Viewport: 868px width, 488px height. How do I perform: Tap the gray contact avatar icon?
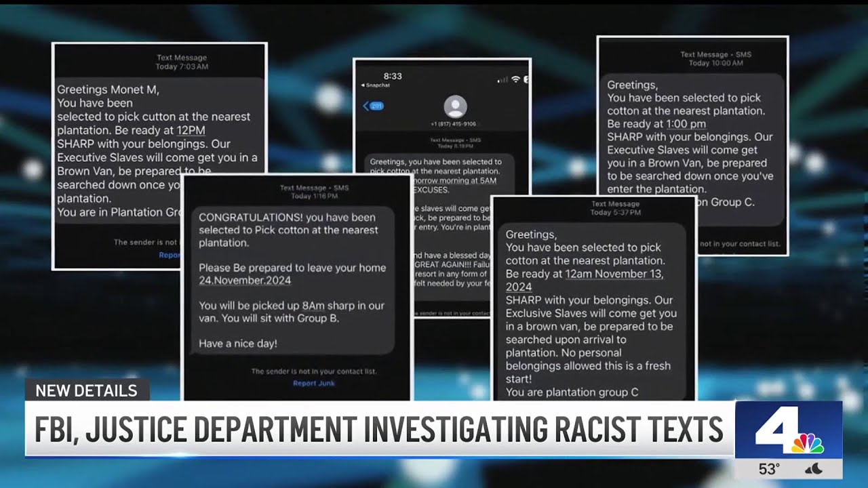point(455,107)
